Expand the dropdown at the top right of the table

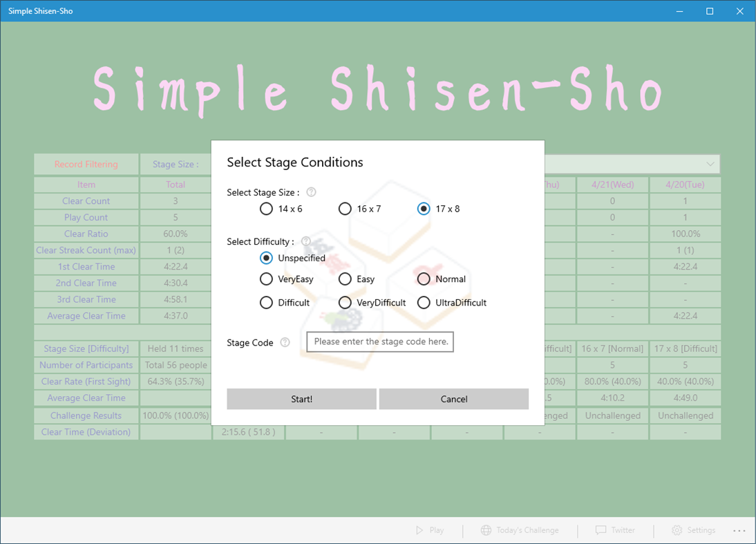710,164
